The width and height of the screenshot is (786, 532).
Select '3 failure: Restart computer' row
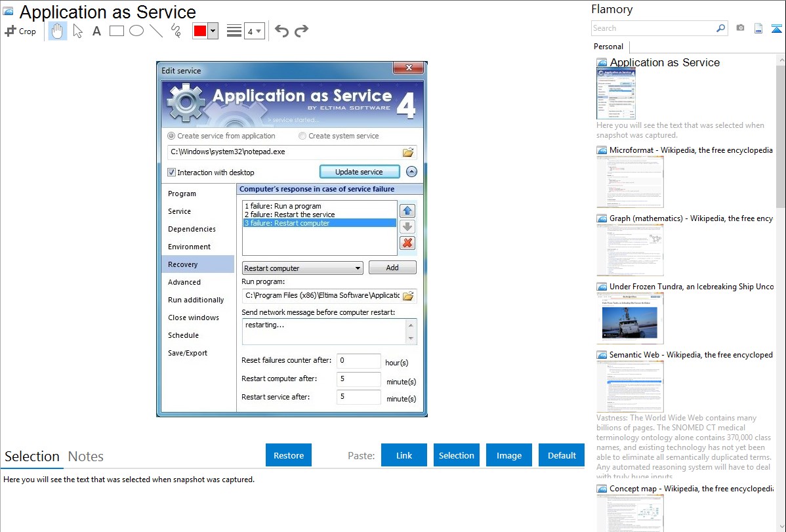click(320, 223)
